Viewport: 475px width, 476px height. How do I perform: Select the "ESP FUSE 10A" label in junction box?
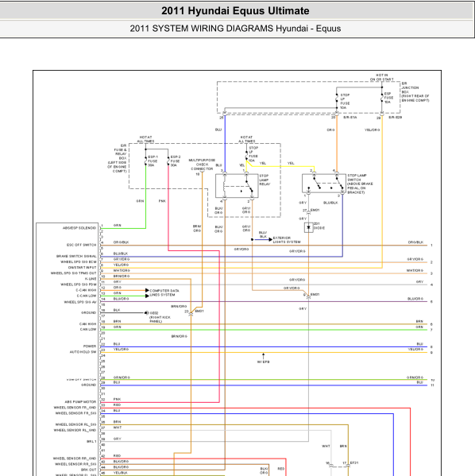point(388,98)
